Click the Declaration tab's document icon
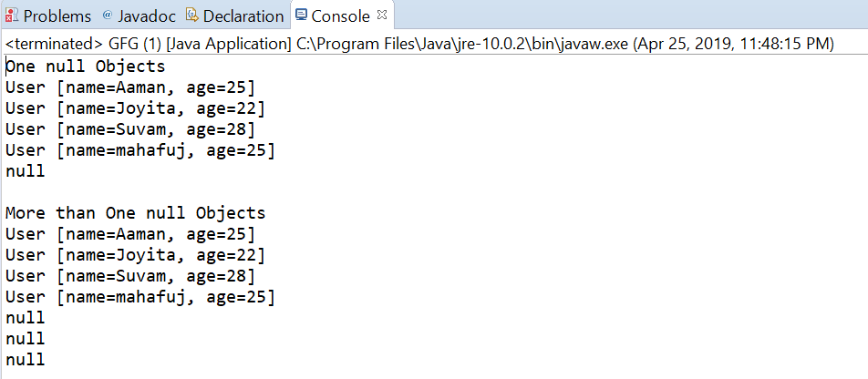The width and height of the screenshot is (868, 379). click(191, 15)
